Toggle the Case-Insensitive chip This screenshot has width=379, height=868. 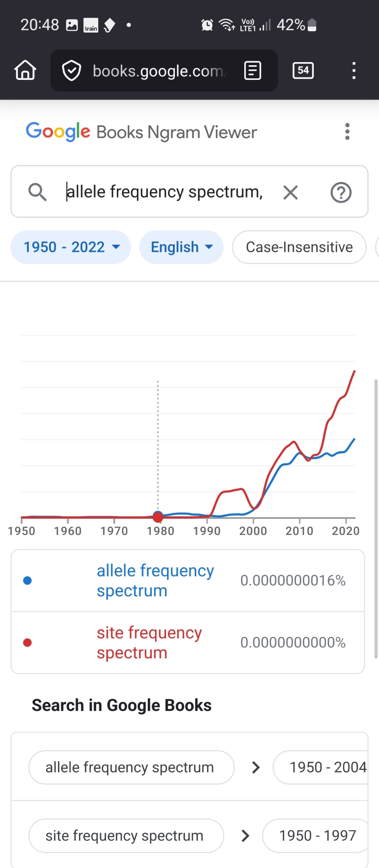(x=299, y=247)
